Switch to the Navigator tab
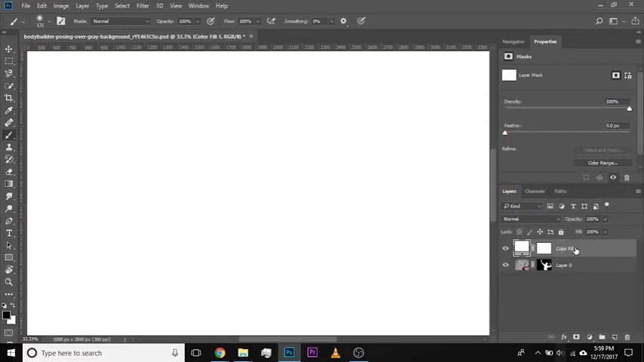The width and height of the screenshot is (644, 362). [514, 41]
